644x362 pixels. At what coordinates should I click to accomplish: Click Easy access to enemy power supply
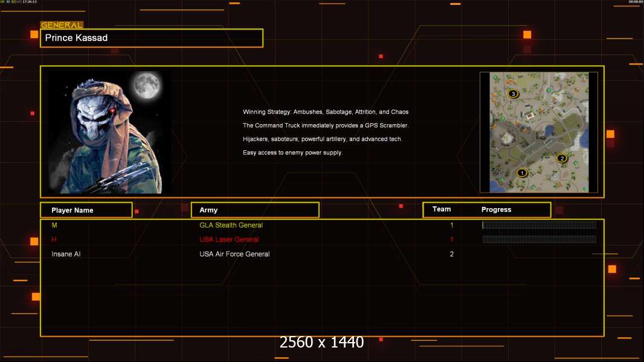292,153
